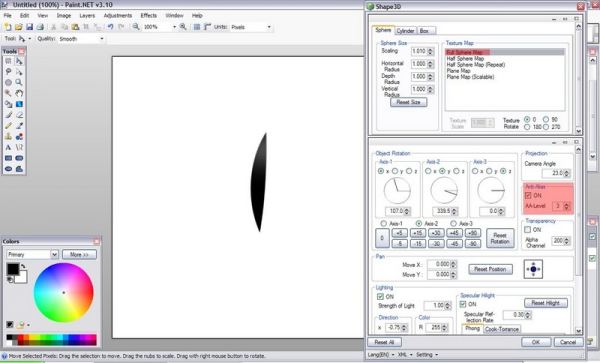This screenshot has width=600, height=363.
Task: Open the Units Pixels dropdown
Action: [x=251, y=27]
